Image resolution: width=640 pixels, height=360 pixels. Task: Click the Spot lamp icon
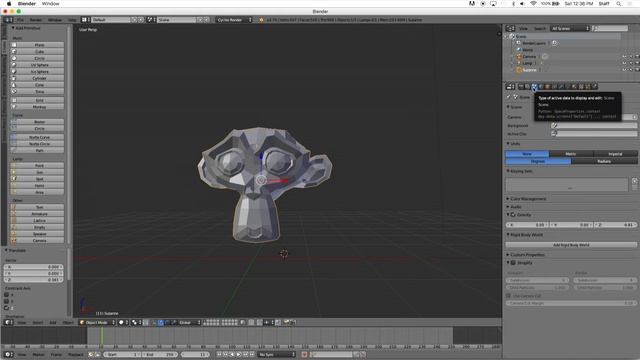[x=14, y=179]
